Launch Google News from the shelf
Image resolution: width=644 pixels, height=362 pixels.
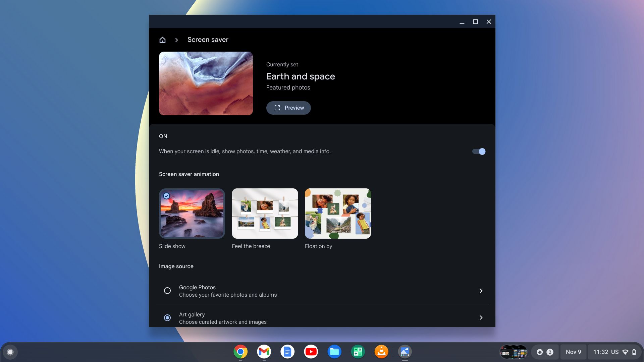(x=358, y=352)
